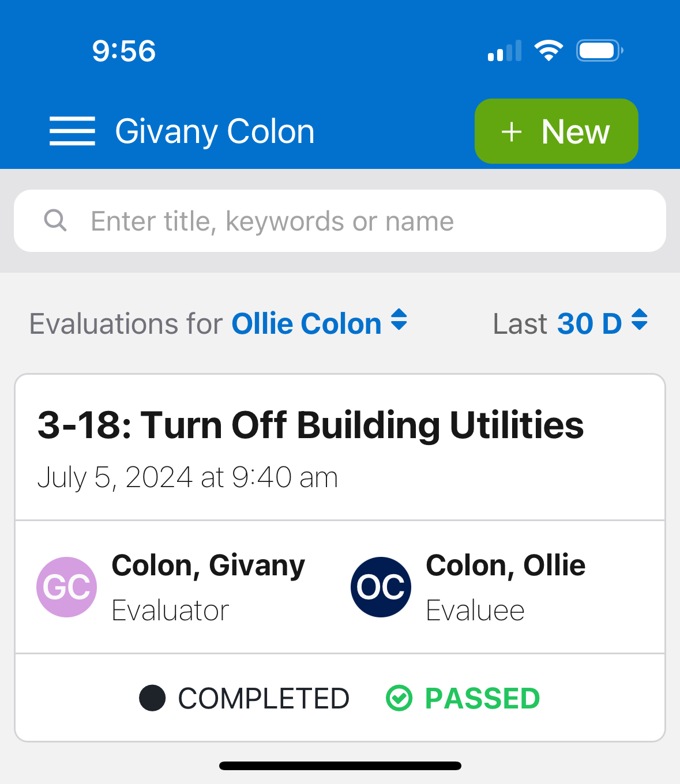Screen dimensions: 680x784
Task: Tap the Wi-Fi status icon
Action: [x=548, y=50]
